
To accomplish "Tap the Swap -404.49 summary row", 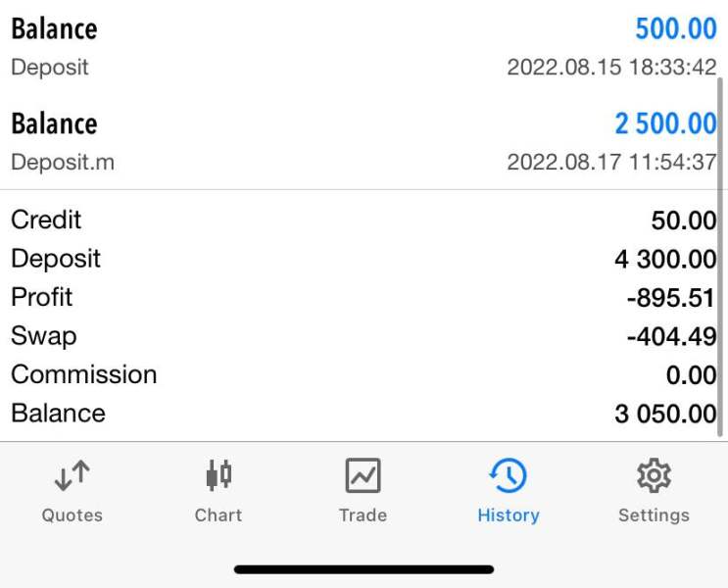I will (364, 336).
